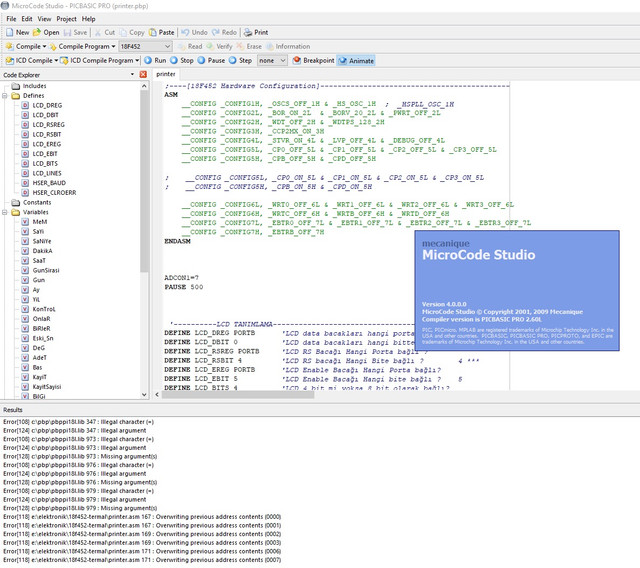This screenshot has height=568, width=640.
Task: Start ICD with the Run button
Action: point(155,60)
